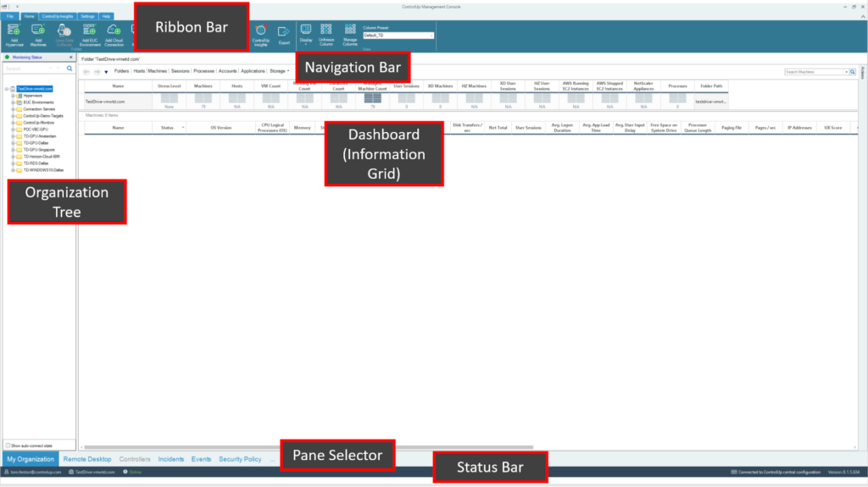Screen dimensions: 868x487
Task: Sort by the UX Score column header
Action: pos(832,128)
